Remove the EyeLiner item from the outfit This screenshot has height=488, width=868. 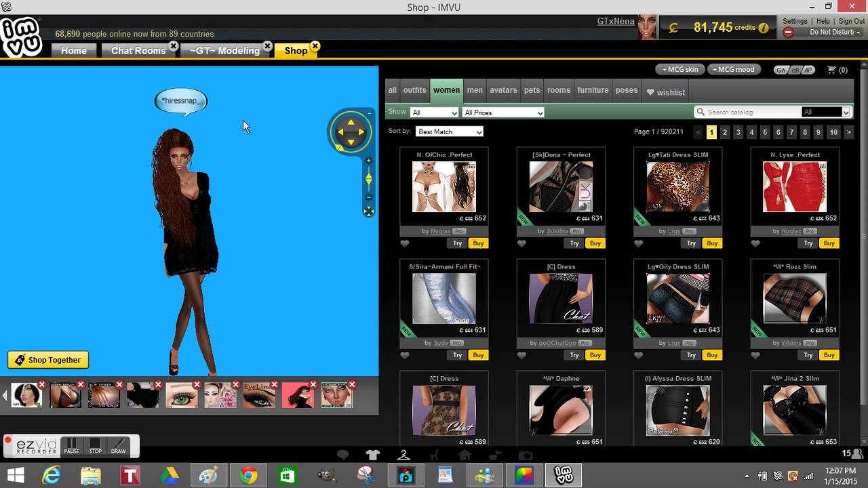pyautogui.click(x=275, y=384)
